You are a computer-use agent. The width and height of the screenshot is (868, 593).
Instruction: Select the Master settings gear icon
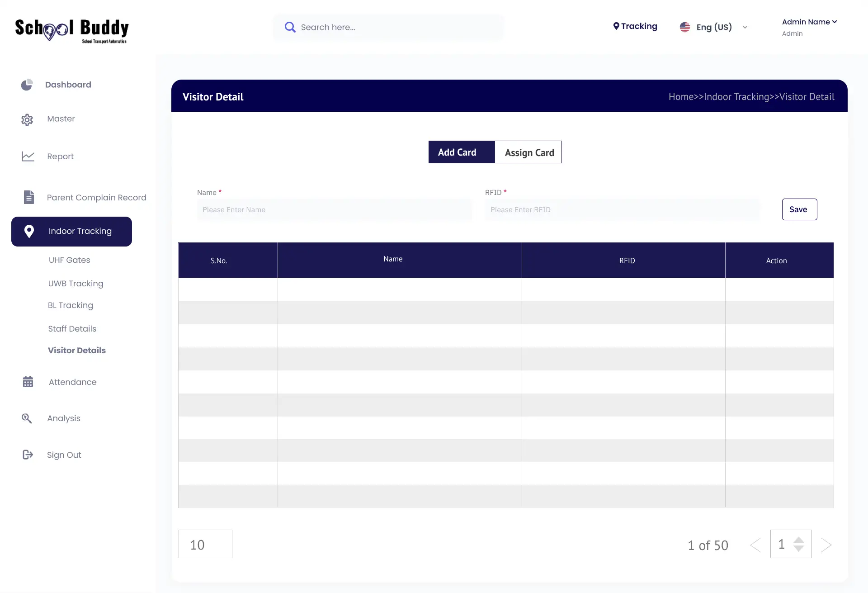(x=28, y=119)
